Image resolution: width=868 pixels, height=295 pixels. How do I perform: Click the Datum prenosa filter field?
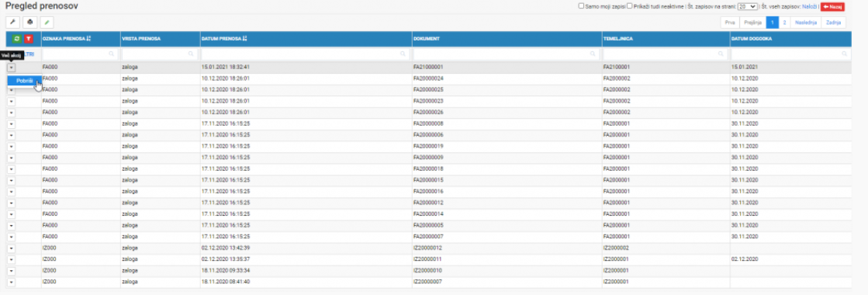coord(305,54)
